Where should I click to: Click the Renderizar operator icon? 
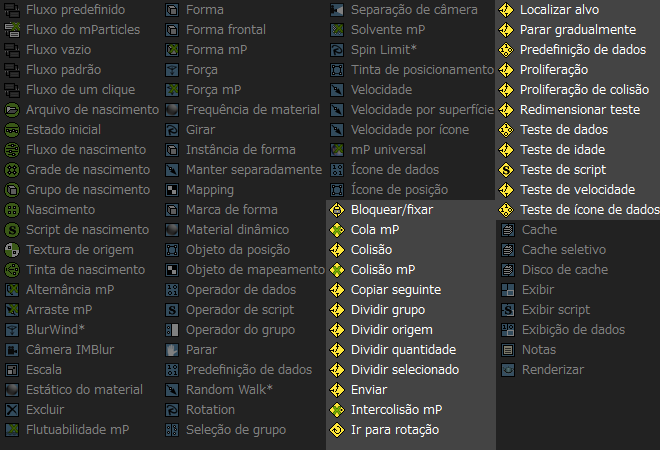(508, 370)
